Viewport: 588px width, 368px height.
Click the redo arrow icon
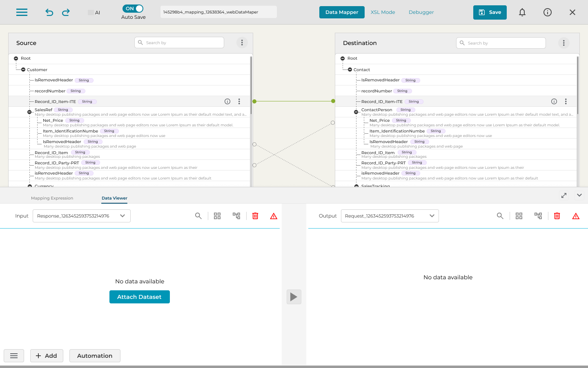point(66,12)
